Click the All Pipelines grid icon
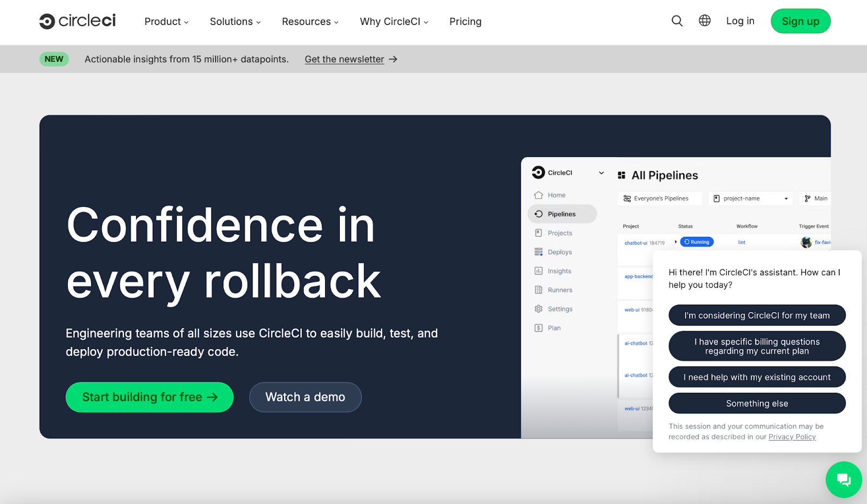The width and height of the screenshot is (867, 504). point(622,175)
